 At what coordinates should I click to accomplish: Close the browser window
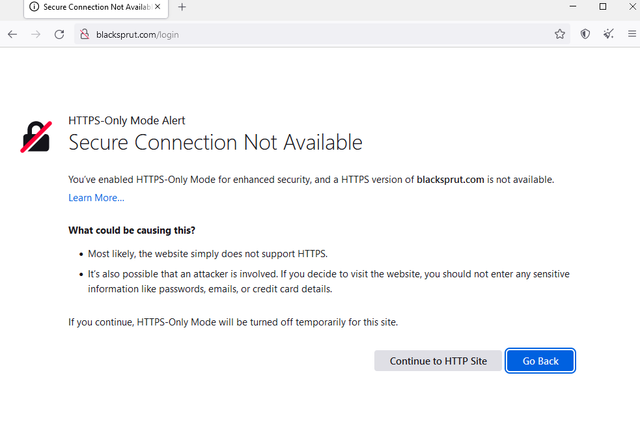pyautogui.click(x=632, y=7)
